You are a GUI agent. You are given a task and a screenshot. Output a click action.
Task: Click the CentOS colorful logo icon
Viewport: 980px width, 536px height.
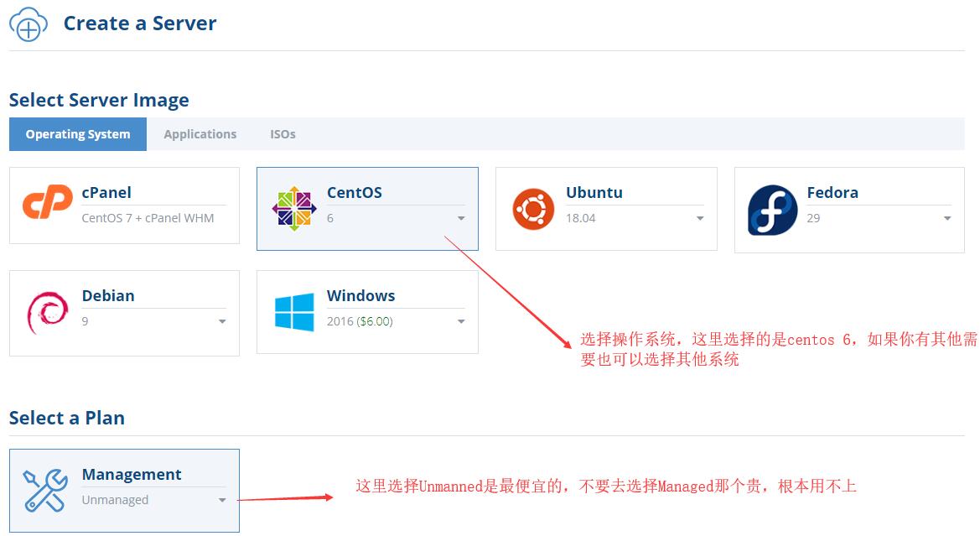point(294,208)
